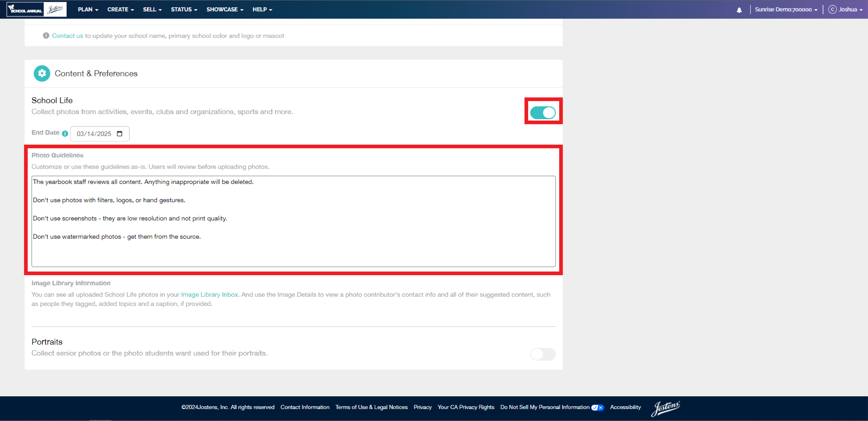Click the End Date field showing 03/14/2025
Screen dimensions: 868x421
100,134
